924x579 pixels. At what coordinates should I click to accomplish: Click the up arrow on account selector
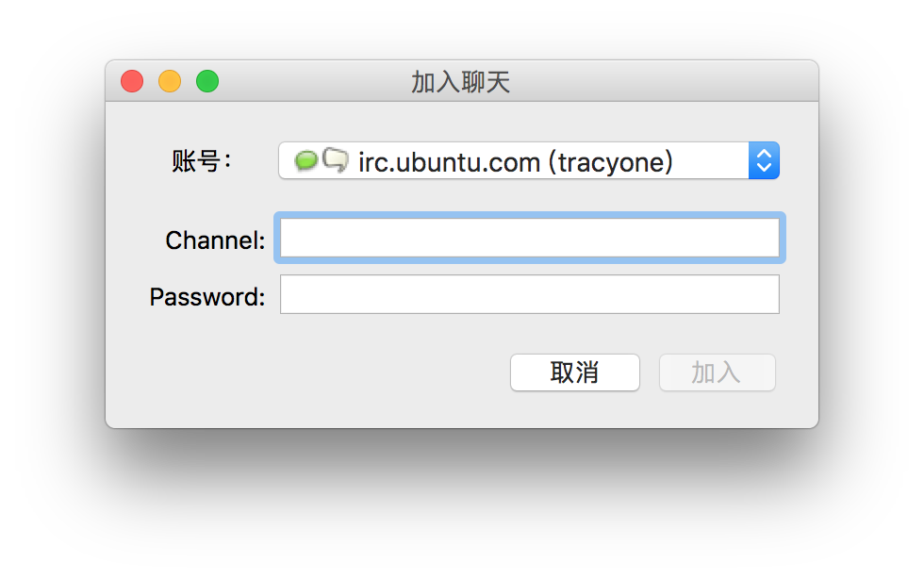tap(764, 154)
